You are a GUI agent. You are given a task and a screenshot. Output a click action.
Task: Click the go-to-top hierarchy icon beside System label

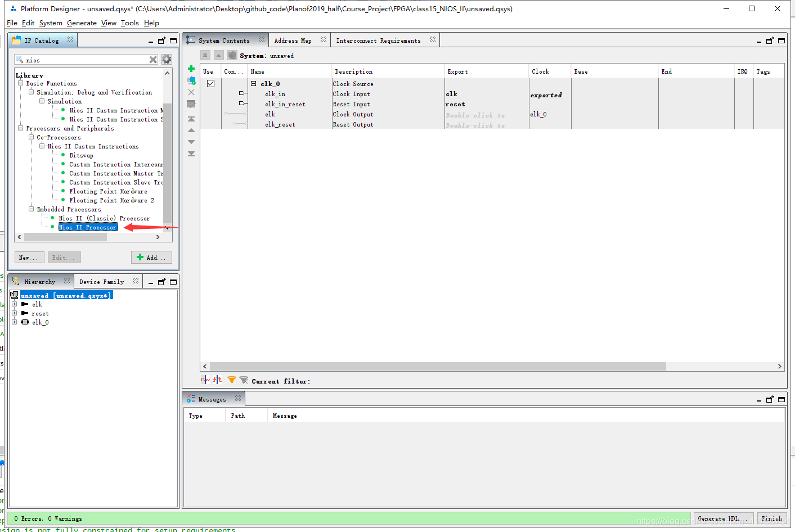point(205,55)
